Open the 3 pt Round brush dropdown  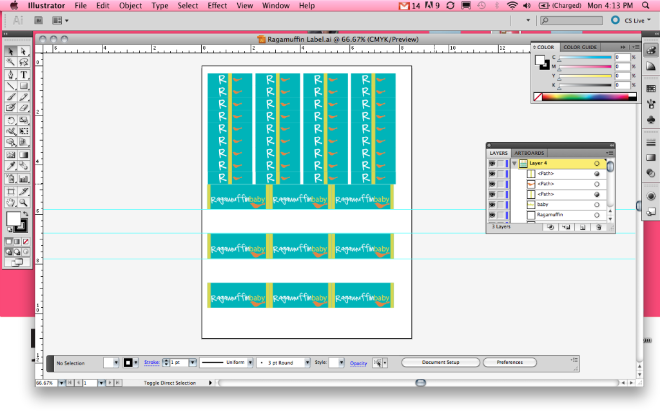click(307, 362)
